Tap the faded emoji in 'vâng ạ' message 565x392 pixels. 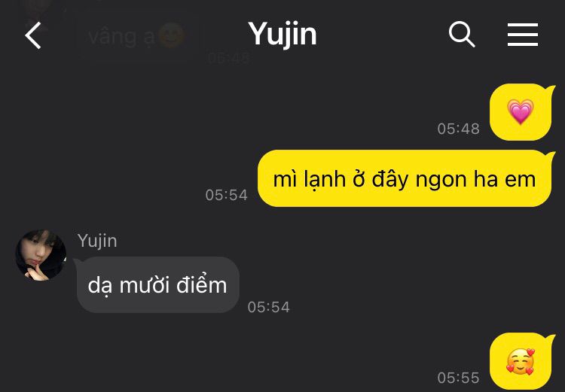point(172,36)
